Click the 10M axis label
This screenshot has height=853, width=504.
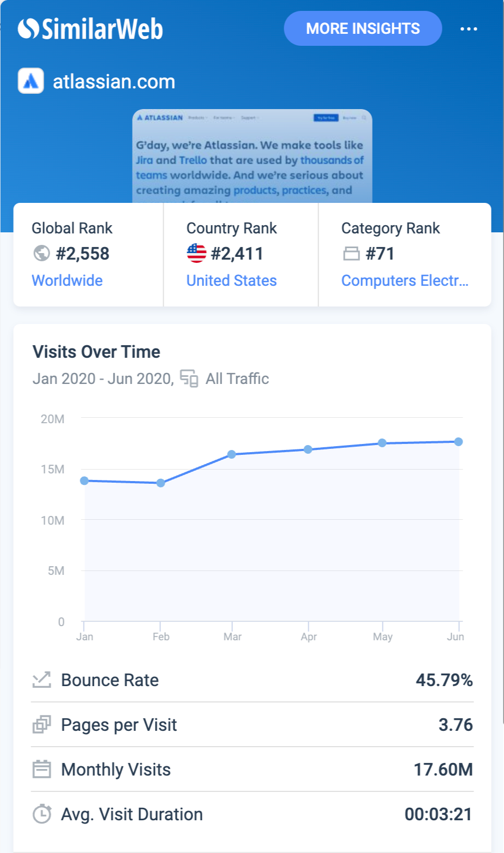(52, 520)
